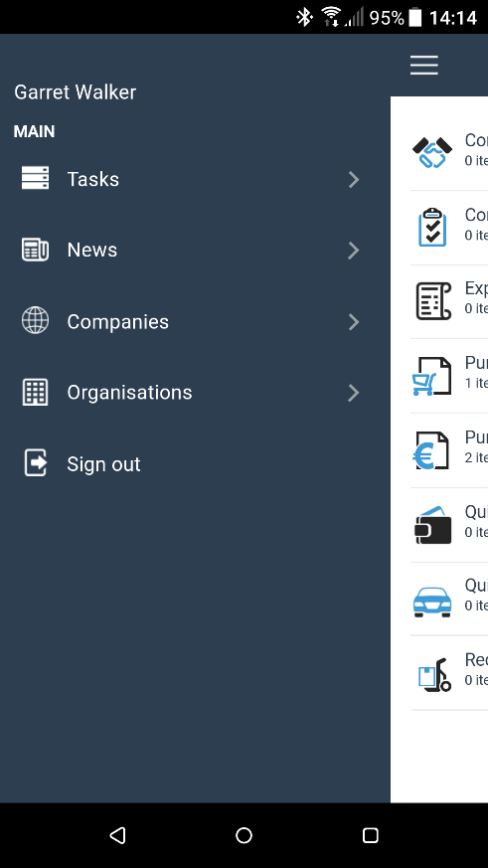Tap the handshake icon in the list
Viewport: 488px width, 868px height.
(432, 152)
